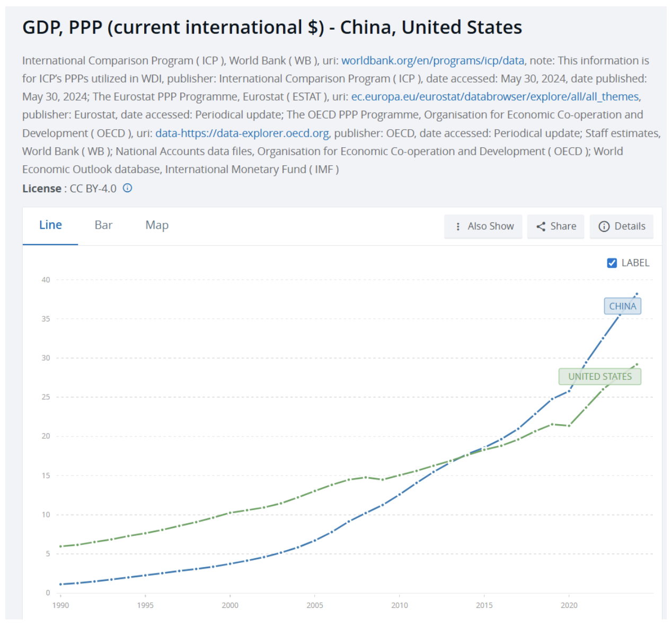Open the data-explorer.oecd.org link

click(x=242, y=133)
